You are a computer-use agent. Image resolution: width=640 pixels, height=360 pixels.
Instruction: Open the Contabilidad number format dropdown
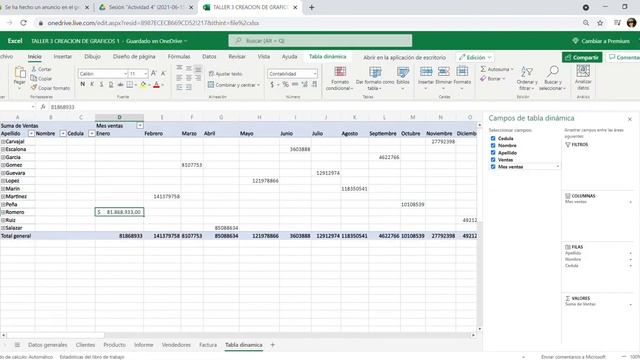point(315,73)
